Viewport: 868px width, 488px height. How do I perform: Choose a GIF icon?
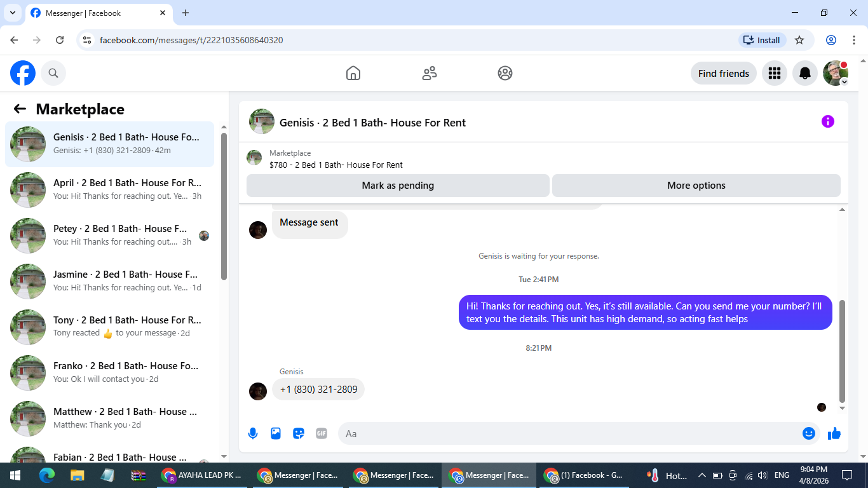pyautogui.click(x=322, y=433)
